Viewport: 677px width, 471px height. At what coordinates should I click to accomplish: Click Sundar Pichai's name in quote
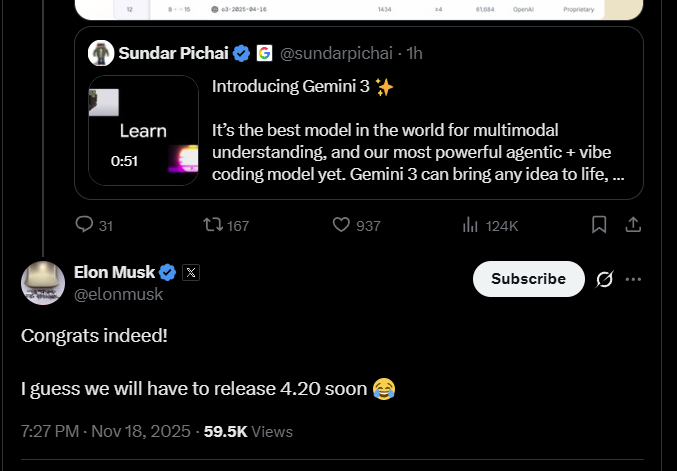[x=173, y=53]
